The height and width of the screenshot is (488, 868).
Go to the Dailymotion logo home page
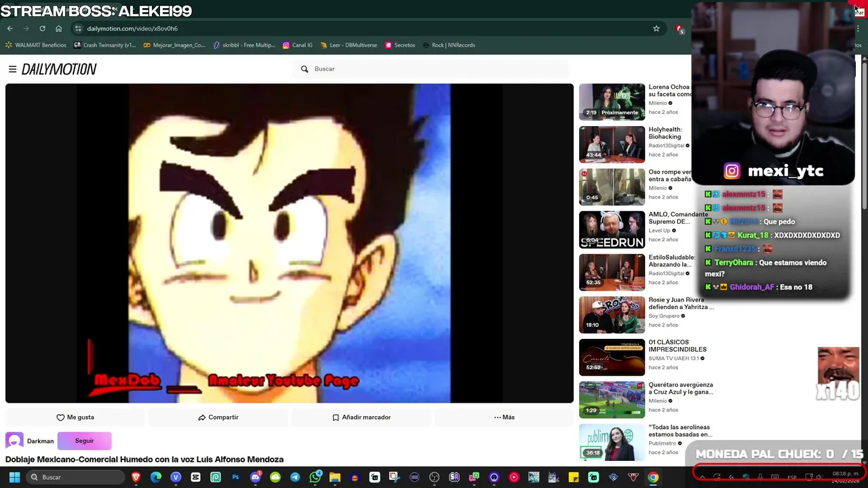pos(59,69)
